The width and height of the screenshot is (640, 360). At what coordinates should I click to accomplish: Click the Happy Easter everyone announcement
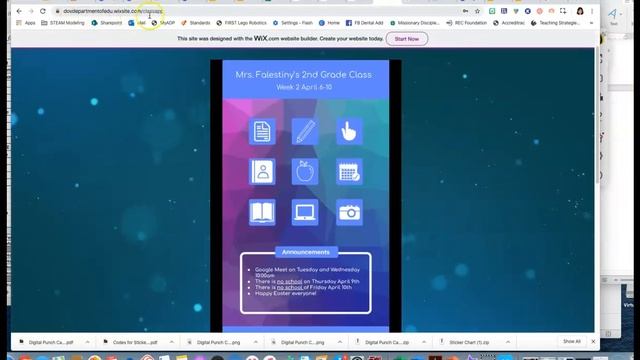tap(285, 293)
